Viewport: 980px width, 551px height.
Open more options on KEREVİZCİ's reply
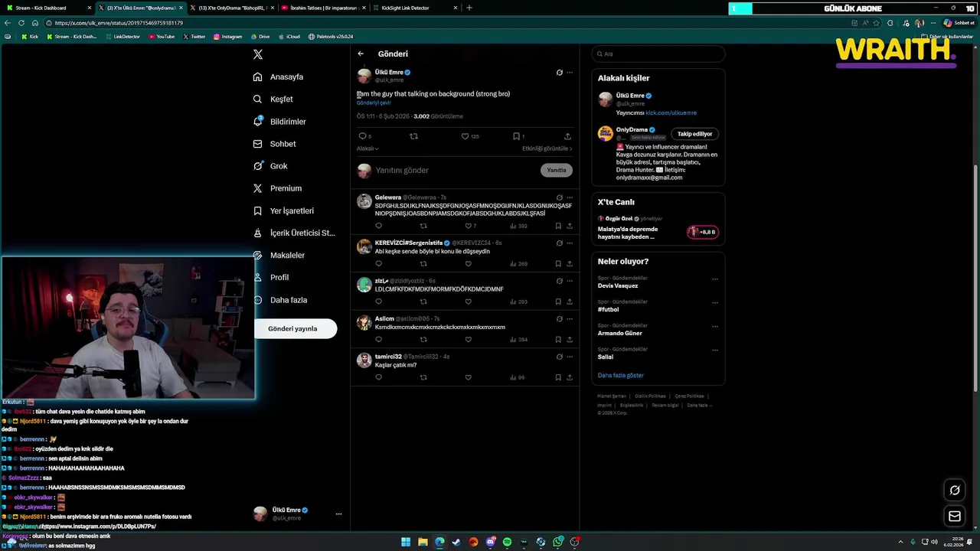coord(570,243)
